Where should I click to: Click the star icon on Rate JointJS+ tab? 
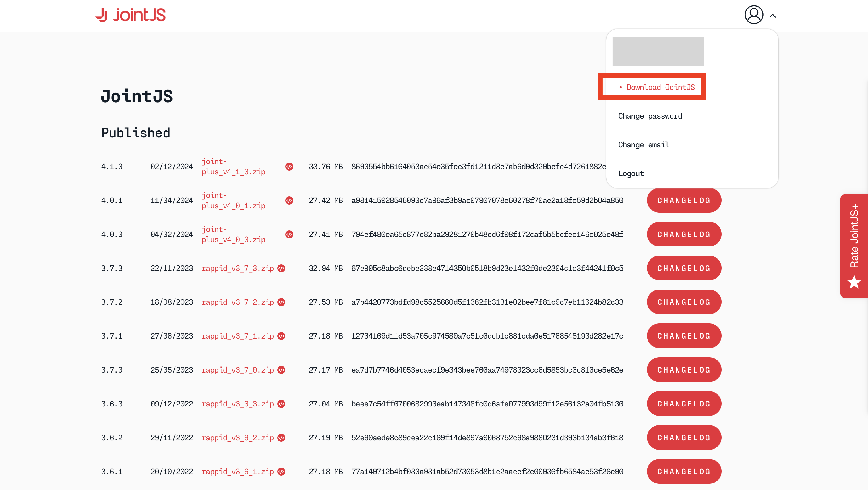[854, 282]
